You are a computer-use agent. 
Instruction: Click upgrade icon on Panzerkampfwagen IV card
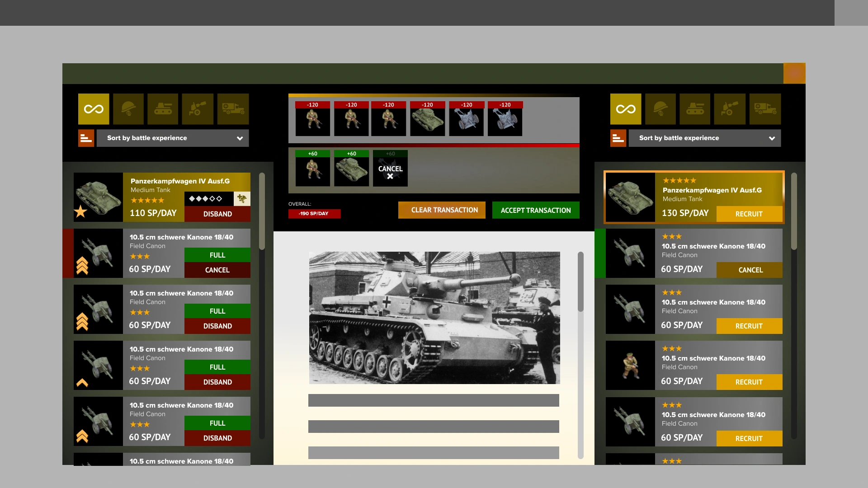[242, 198]
